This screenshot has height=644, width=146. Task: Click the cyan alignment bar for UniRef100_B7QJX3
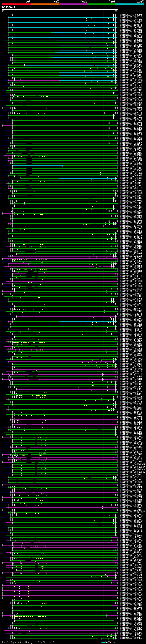[x=37, y=165]
